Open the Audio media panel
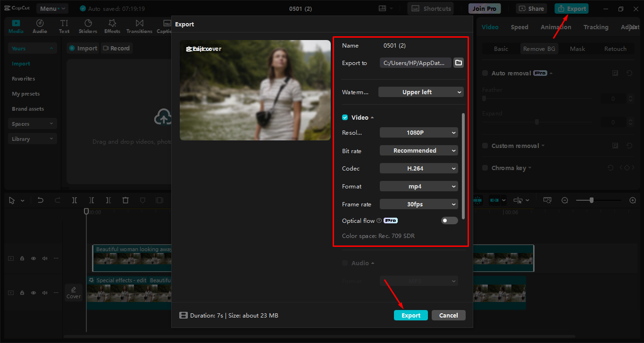The height and width of the screenshot is (343, 644). click(40, 26)
